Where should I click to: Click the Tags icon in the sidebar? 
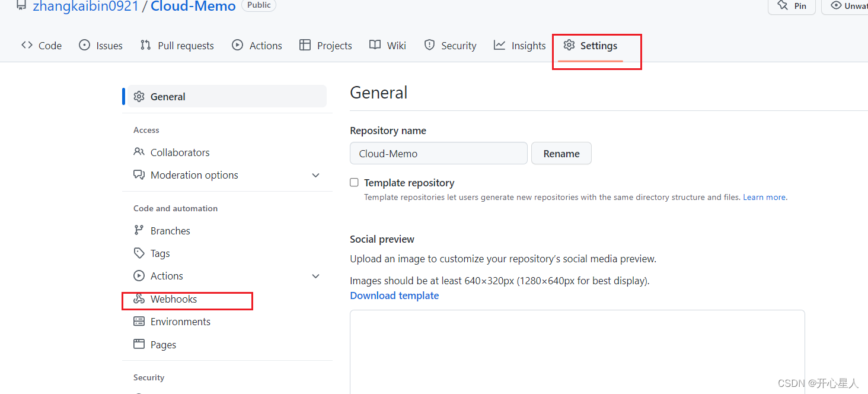pos(139,253)
